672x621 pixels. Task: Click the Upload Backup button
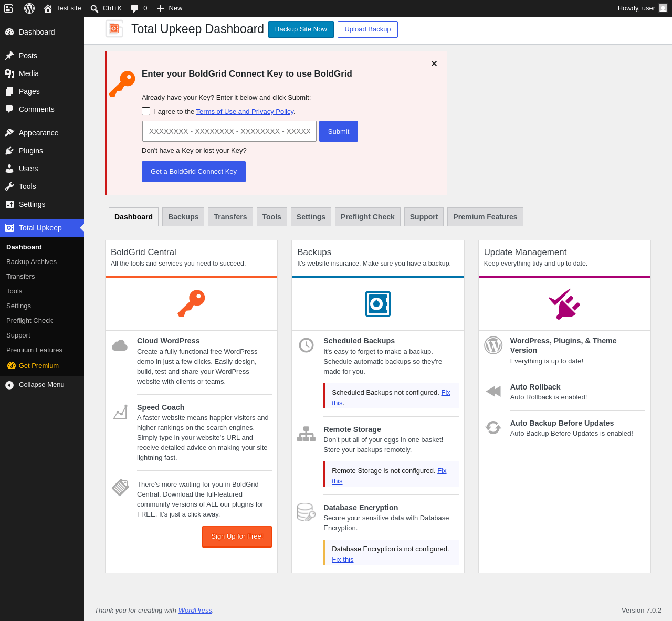coord(367,29)
